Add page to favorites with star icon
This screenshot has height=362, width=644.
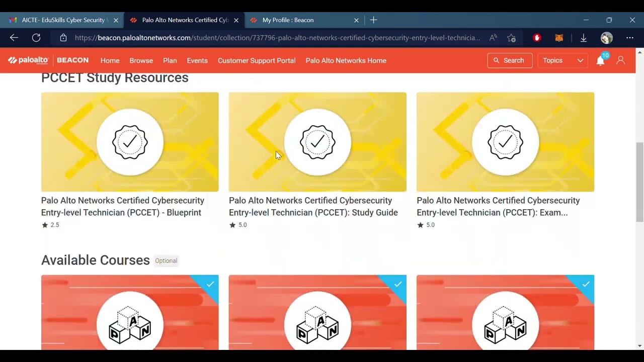point(512,38)
